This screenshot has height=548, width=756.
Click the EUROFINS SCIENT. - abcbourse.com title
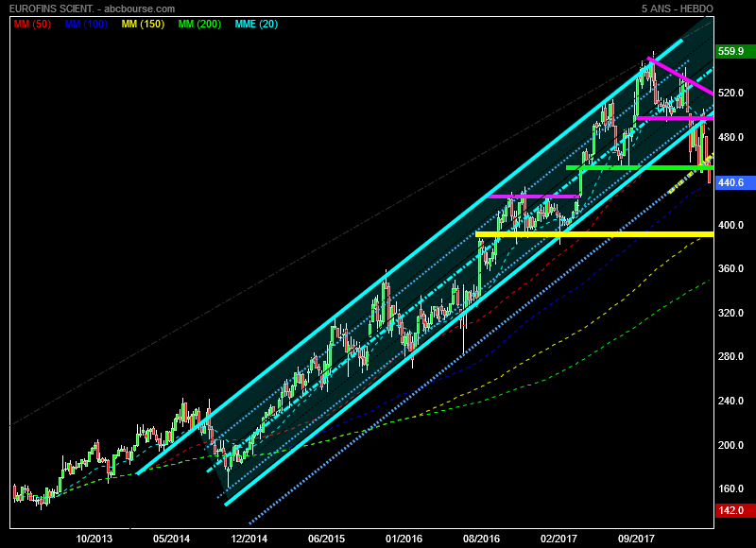point(92,9)
